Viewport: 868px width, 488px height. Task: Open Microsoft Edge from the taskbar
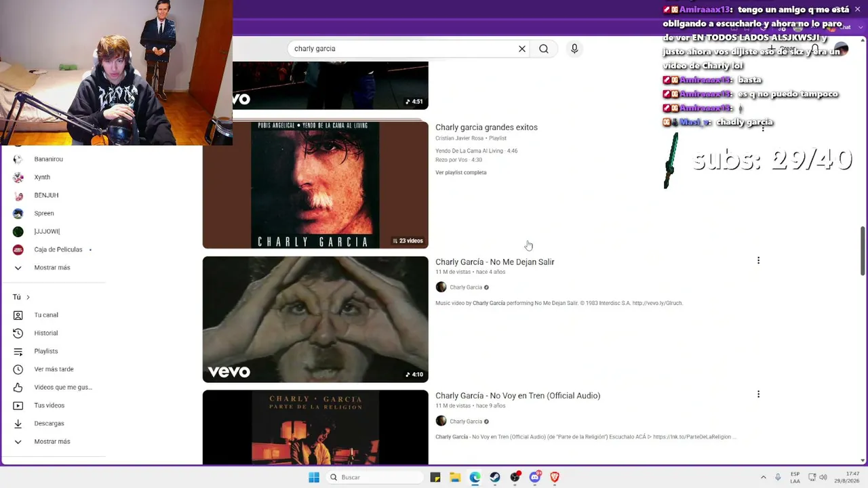coord(475,477)
